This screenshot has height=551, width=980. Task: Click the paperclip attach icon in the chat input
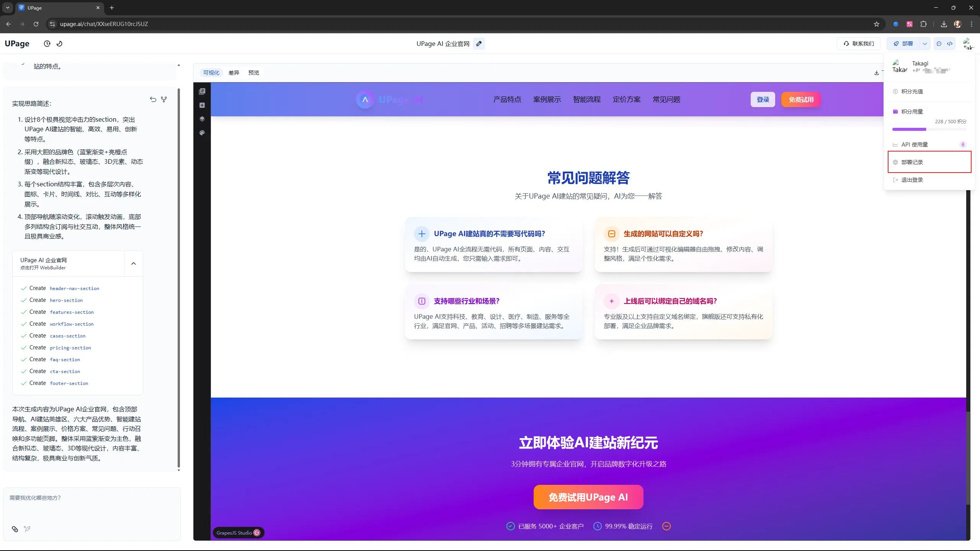pos(15,529)
